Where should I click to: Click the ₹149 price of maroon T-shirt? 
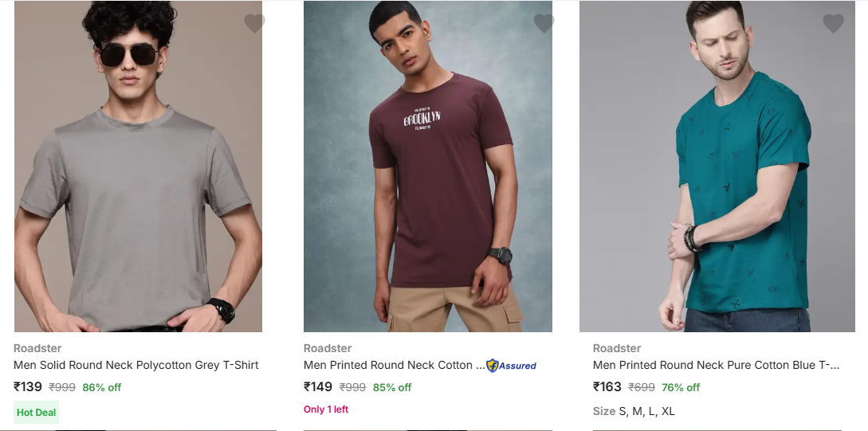pyautogui.click(x=318, y=387)
